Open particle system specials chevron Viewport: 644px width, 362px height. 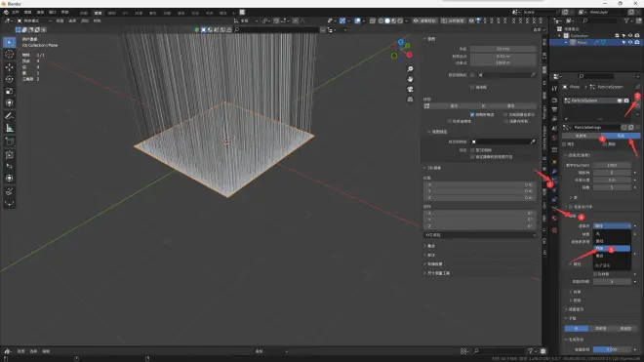[638, 115]
